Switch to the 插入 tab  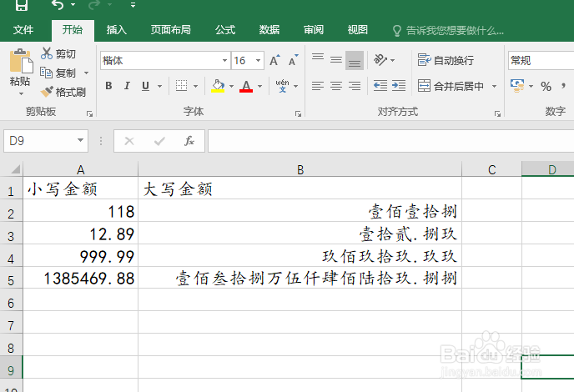point(117,30)
